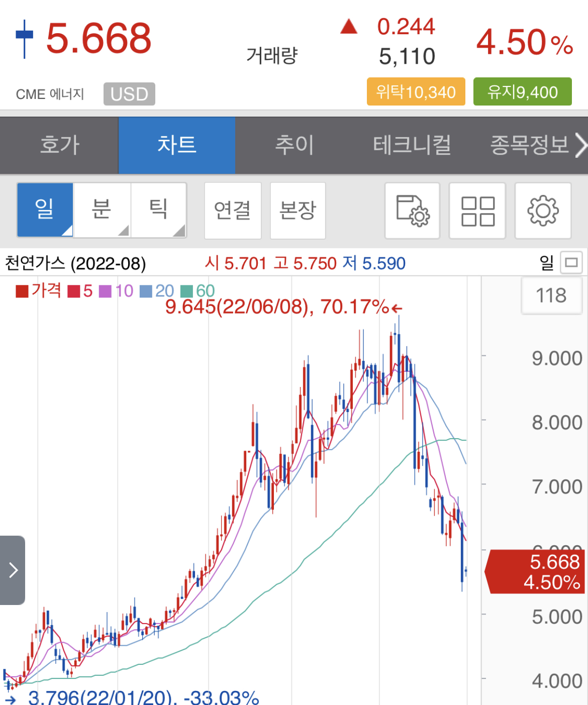Tap the 유지9,400 margin badge

pos(523,91)
